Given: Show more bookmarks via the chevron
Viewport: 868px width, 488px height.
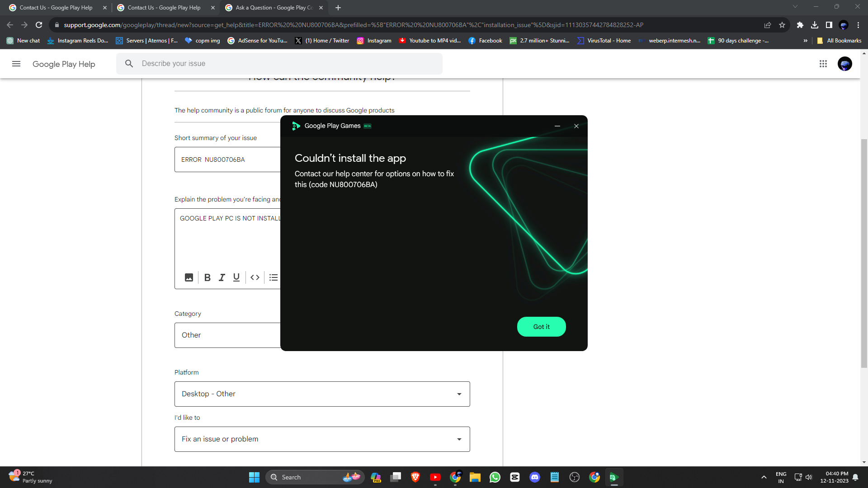Looking at the screenshot, I should pyautogui.click(x=805, y=41).
